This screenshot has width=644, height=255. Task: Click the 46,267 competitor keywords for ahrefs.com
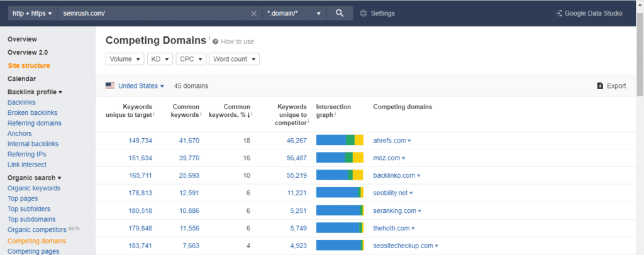click(297, 141)
